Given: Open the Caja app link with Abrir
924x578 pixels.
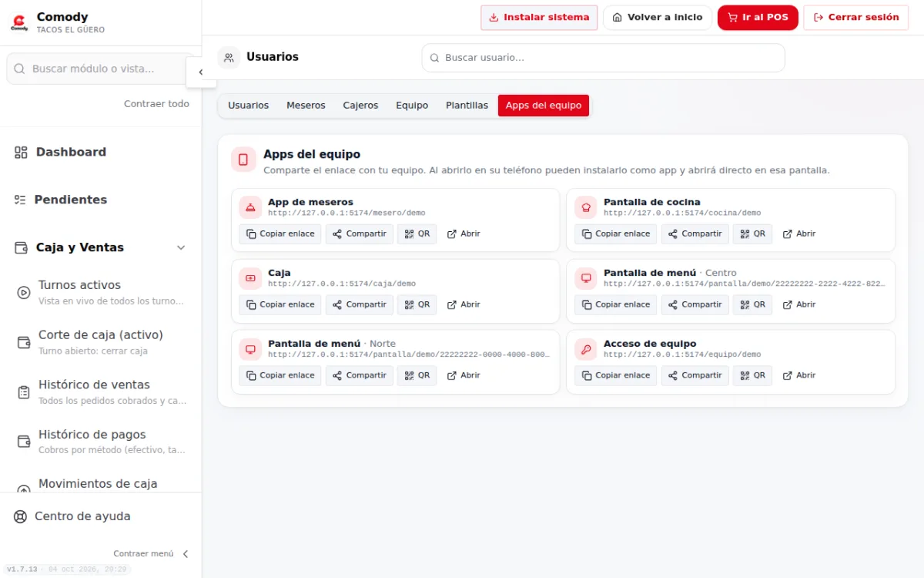Looking at the screenshot, I should (x=464, y=305).
